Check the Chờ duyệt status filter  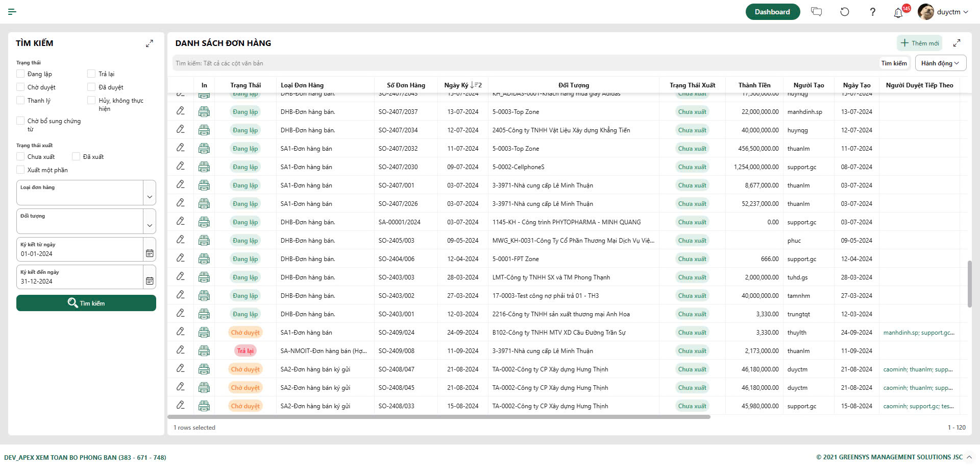20,87
